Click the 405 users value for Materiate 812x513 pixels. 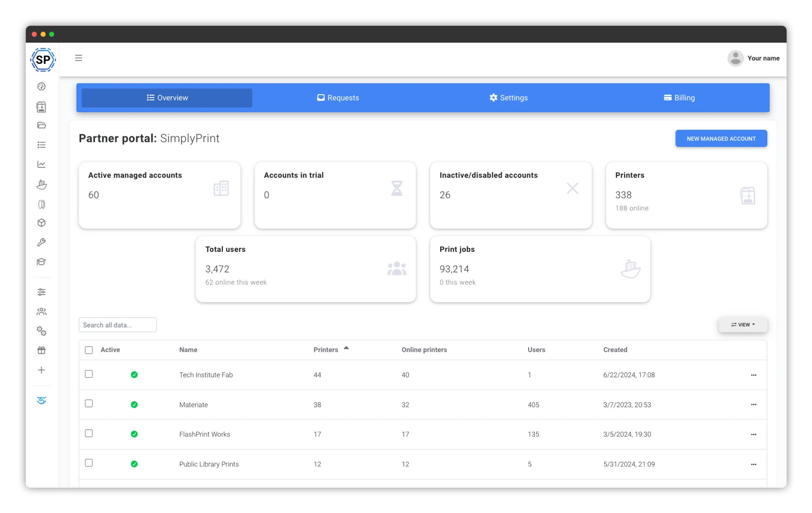coord(533,405)
